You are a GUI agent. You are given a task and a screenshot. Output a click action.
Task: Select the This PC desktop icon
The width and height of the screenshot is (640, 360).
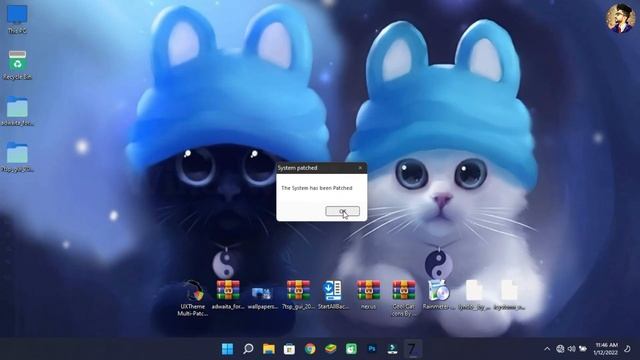point(17,20)
